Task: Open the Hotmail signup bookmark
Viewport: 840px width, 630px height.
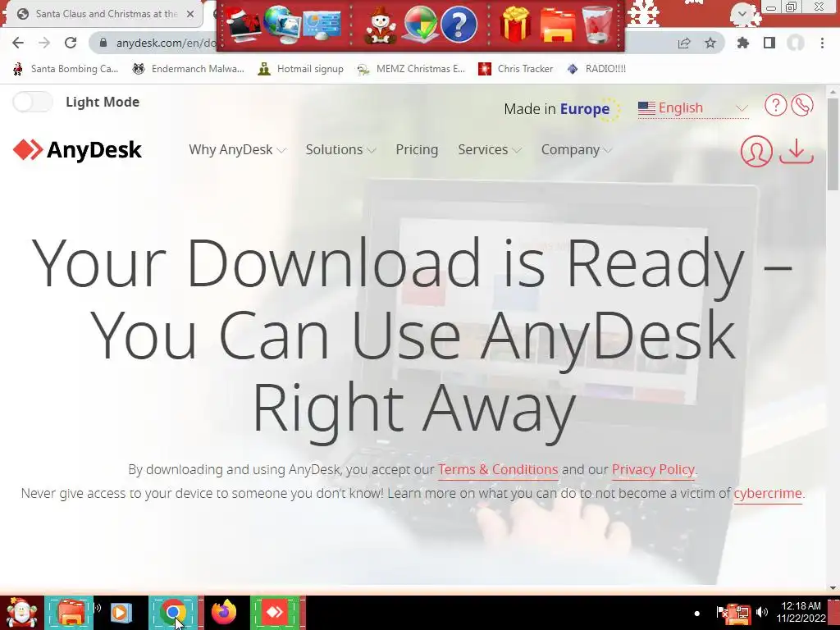Action: [x=300, y=69]
